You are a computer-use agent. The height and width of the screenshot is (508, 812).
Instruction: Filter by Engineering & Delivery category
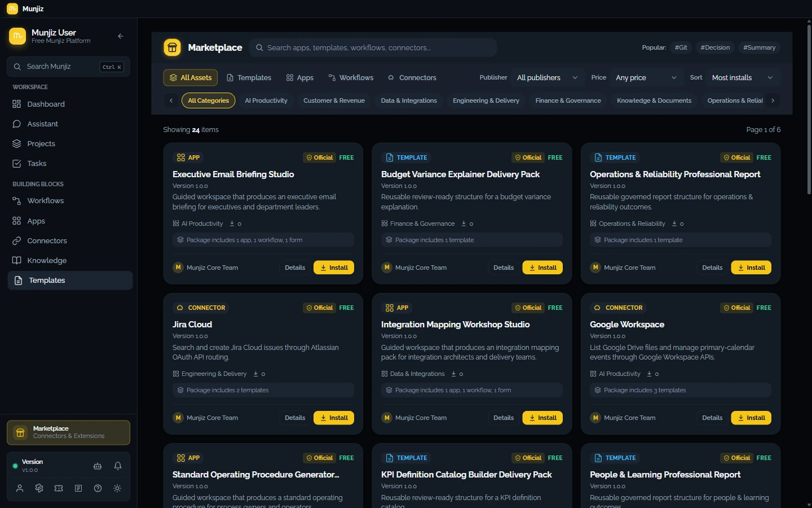coord(486,100)
